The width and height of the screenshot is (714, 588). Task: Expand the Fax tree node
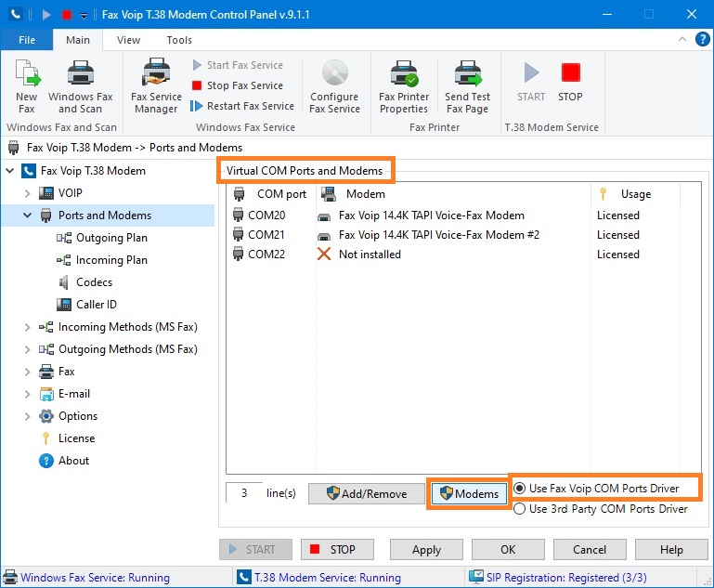(27, 372)
